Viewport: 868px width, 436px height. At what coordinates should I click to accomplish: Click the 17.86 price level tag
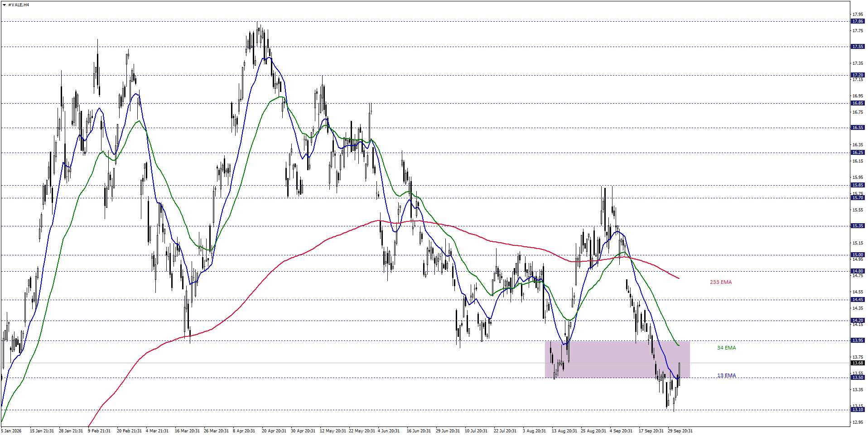coord(858,21)
